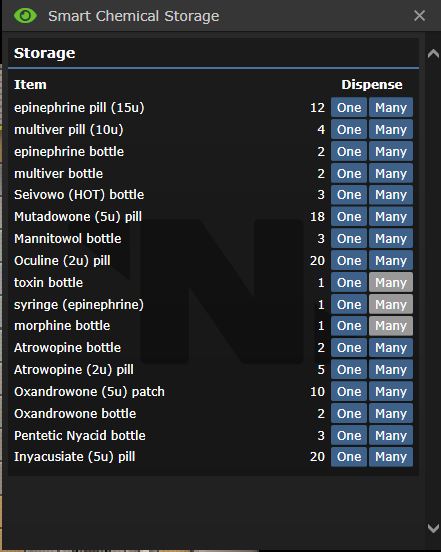This screenshot has height=552, width=441.
Task: Dispense many Inyacusiate (5u) pill
Action: [x=391, y=457]
